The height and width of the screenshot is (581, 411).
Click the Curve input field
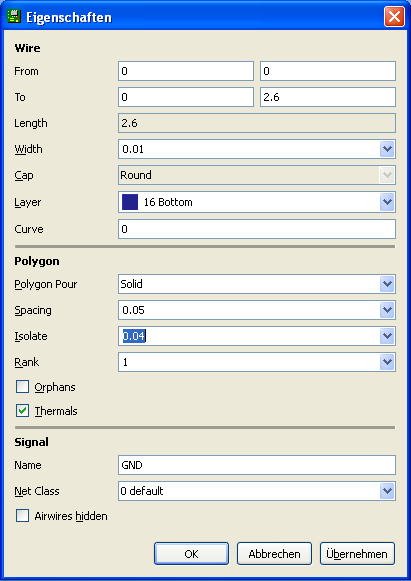[x=257, y=229]
